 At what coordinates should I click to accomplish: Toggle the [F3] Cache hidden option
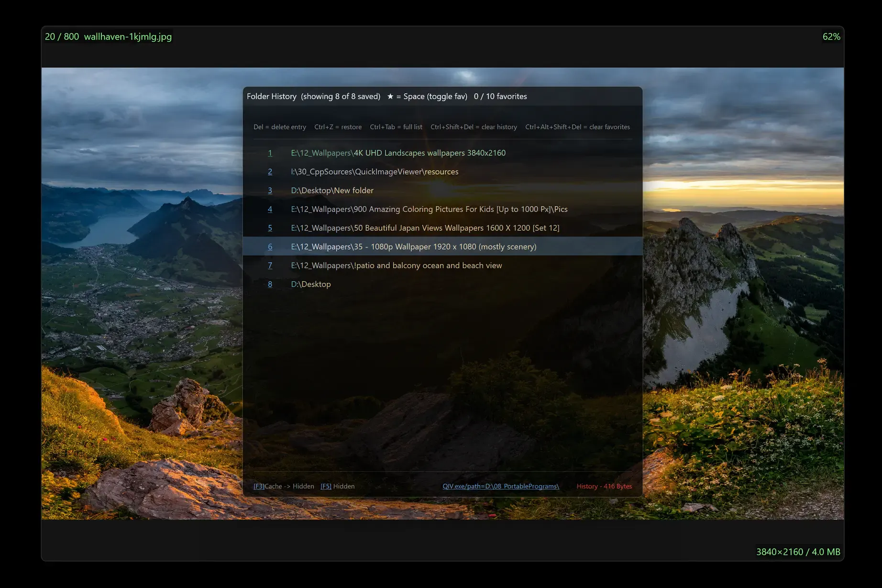[284, 486]
